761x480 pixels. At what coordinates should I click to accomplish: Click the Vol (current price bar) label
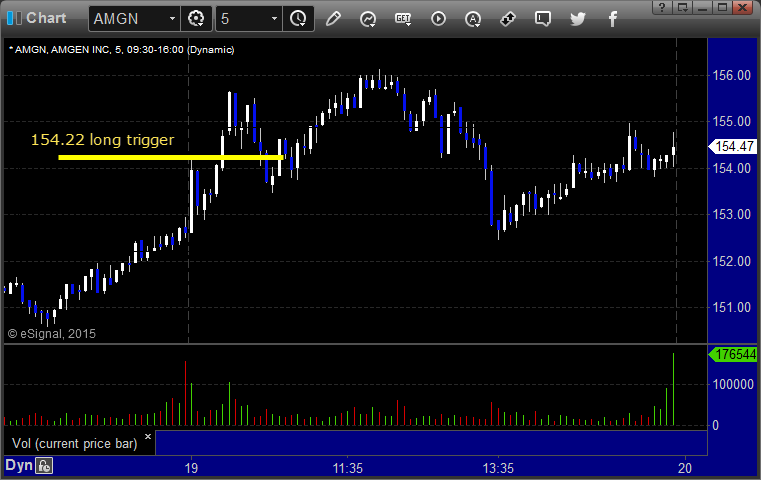coord(75,444)
